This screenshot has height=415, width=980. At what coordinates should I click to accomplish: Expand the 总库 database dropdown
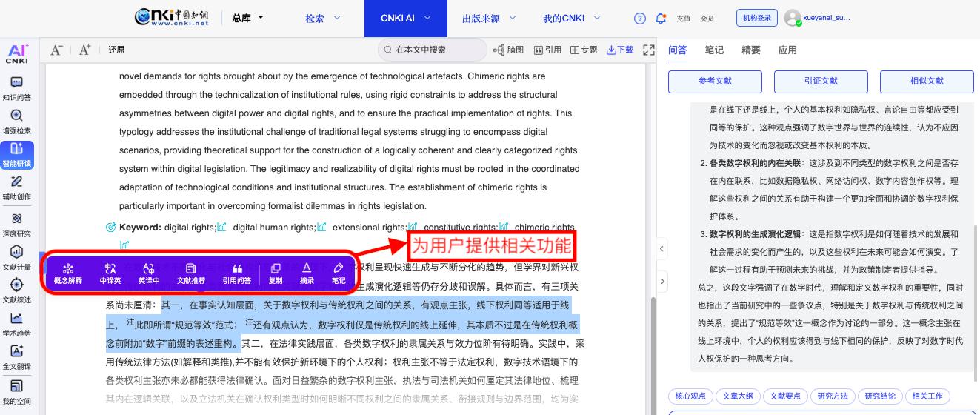[x=247, y=19]
